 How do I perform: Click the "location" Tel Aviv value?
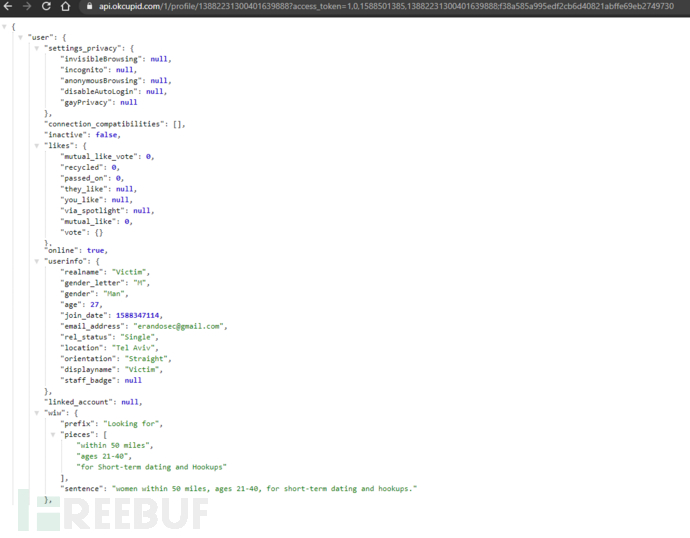[133, 348]
